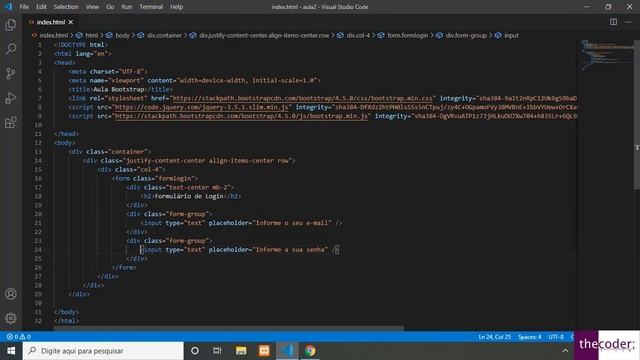Click the class="formlogin" attribute text
The height and width of the screenshot is (360, 640).
(x=164, y=178)
